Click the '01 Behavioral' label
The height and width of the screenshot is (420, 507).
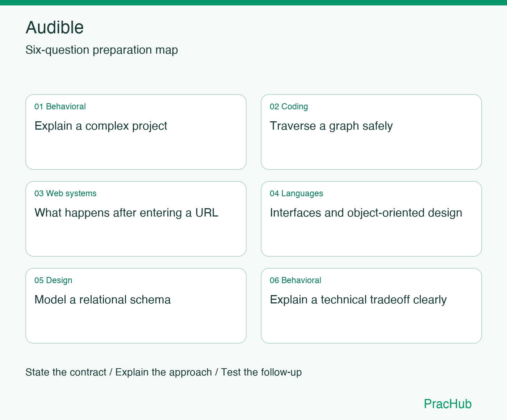[x=60, y=106]
